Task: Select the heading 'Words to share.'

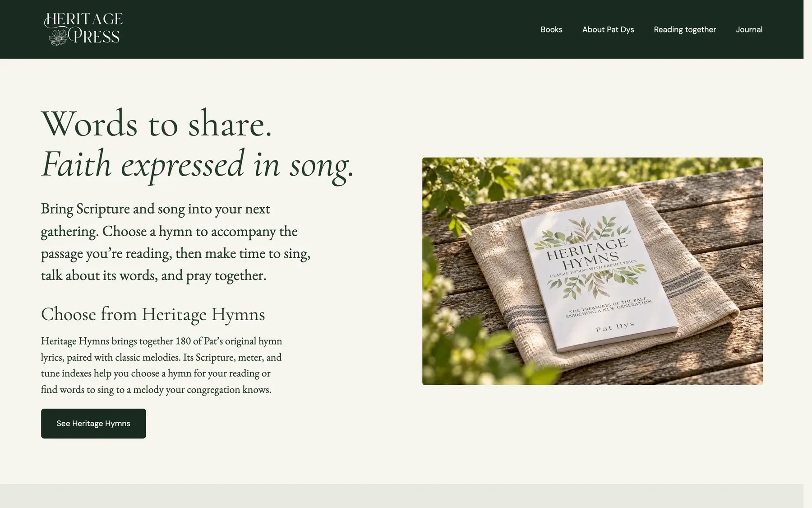Action: [157, 123]
